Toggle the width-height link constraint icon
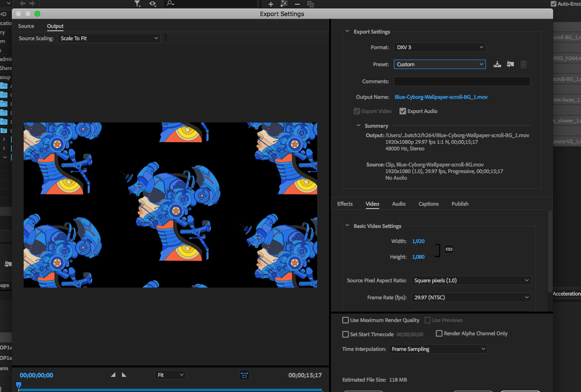 coord(449,249)
